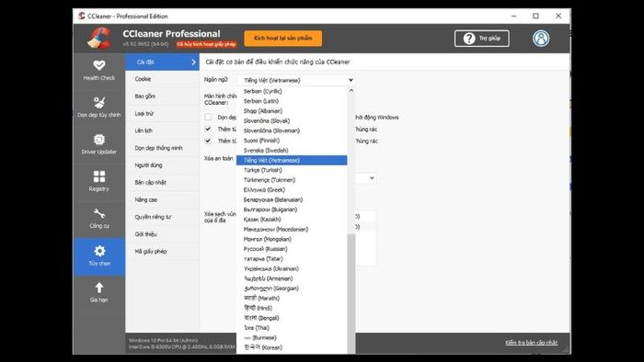The width and height of the screenshot is (644, 362).
Task: Choose Georgian language option
Action: click(x=292, y=288)
